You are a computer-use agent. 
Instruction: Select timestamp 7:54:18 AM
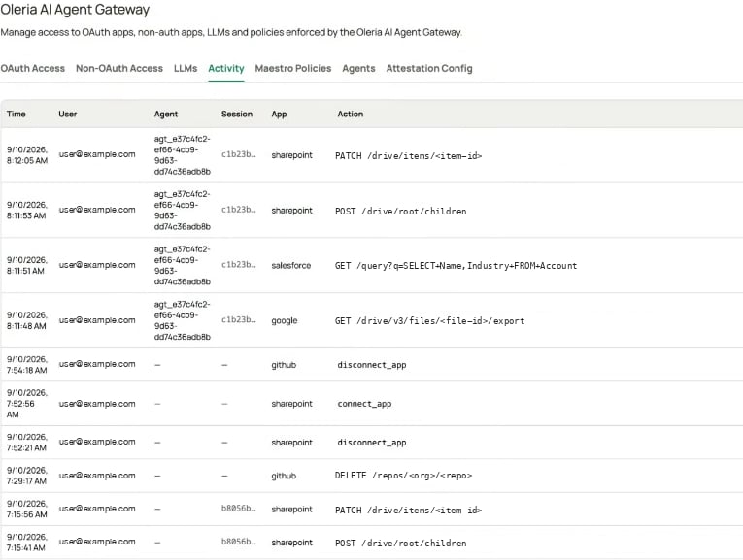point(27,365)
